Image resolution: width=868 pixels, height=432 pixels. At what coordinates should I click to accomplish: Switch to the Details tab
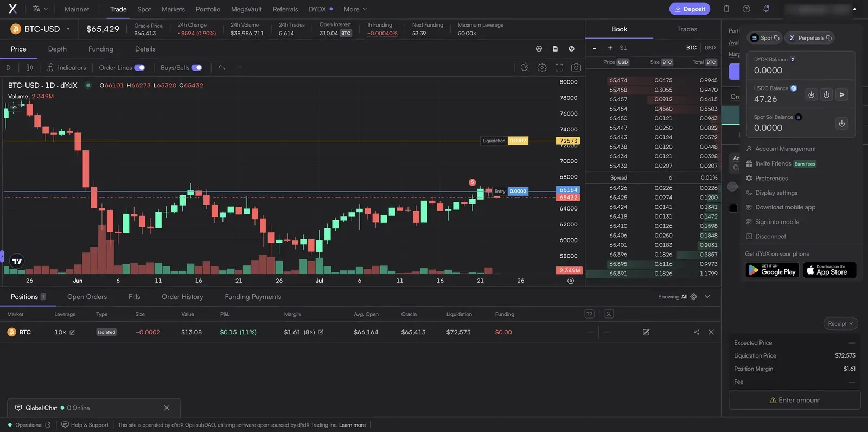(145, 49)
